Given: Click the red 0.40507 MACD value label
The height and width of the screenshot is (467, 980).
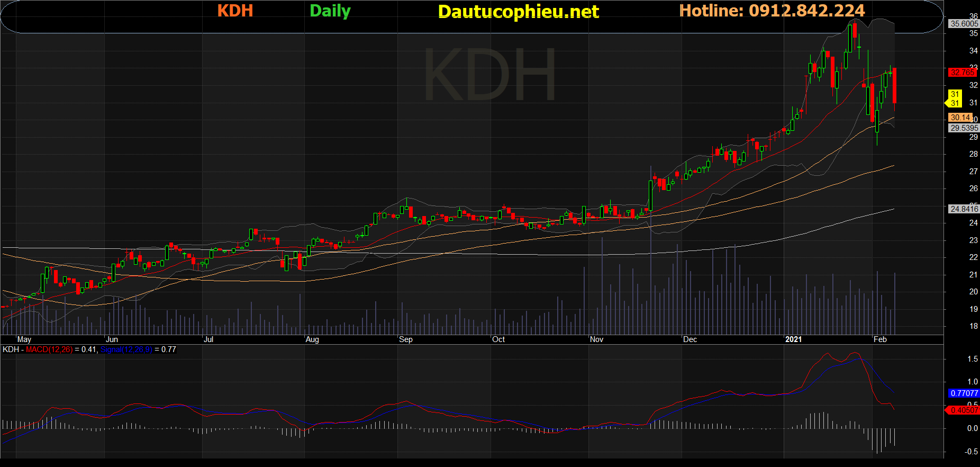Looking at the screenshot, I should (x=964, y=410).
